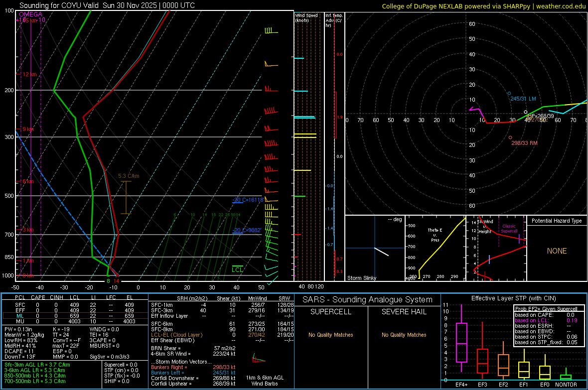This screenshot has width=588, height=390.
Task: Click the Classic Supercell label
Action: (509, 229)
